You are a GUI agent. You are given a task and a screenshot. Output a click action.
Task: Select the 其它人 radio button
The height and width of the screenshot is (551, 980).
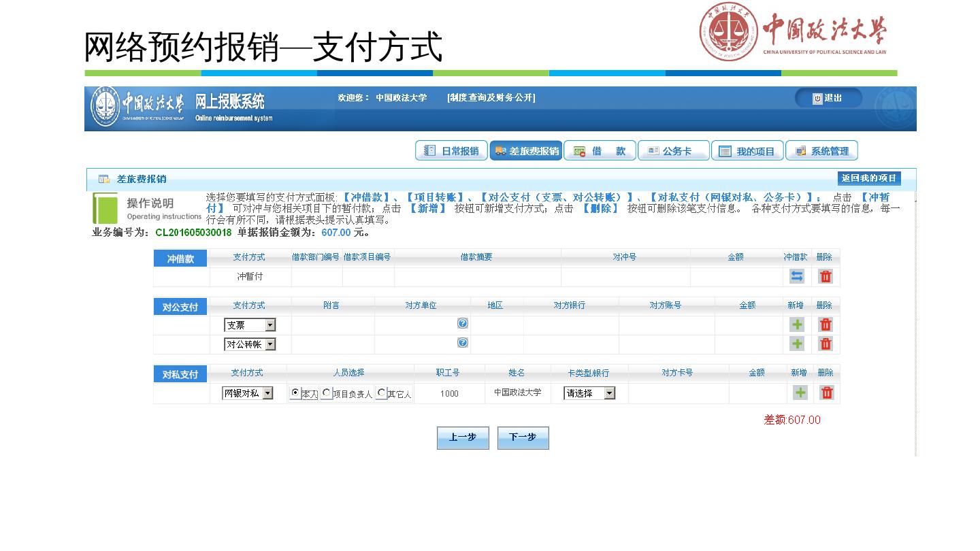point(382,393)
